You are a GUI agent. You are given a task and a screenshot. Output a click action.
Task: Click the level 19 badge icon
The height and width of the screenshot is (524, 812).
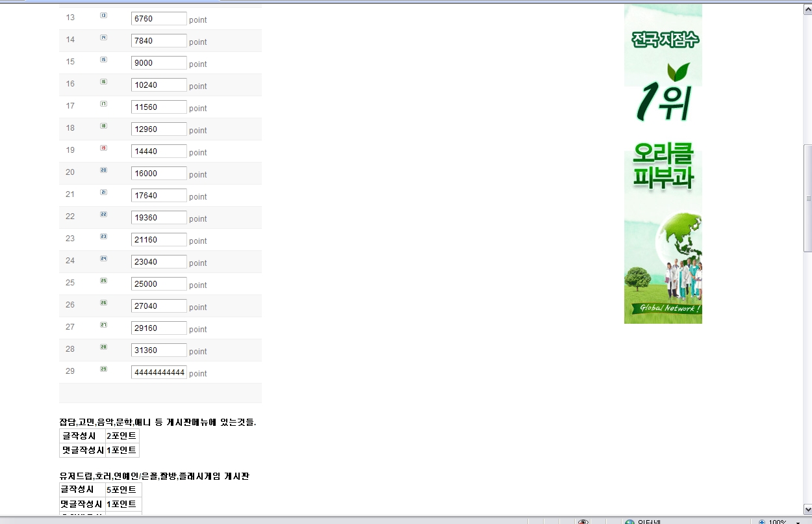103,148
